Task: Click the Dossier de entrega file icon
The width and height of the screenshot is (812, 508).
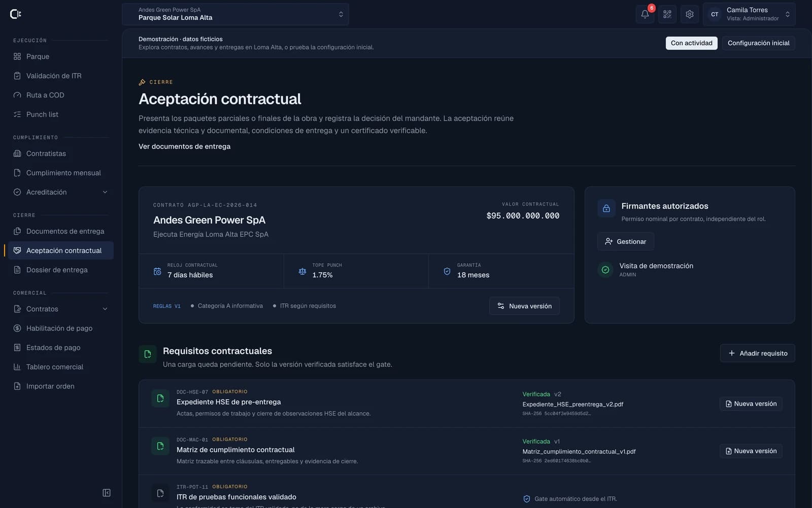Action: pos(17,270)
